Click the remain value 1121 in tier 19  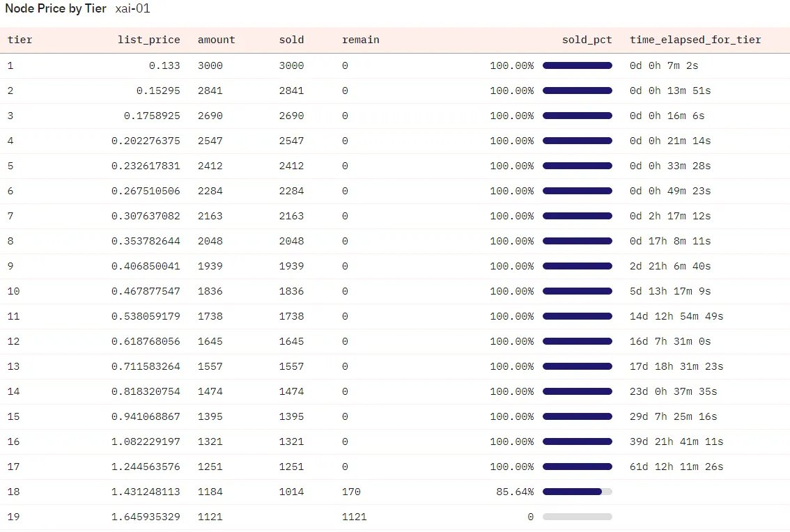[x=354, y=517]
